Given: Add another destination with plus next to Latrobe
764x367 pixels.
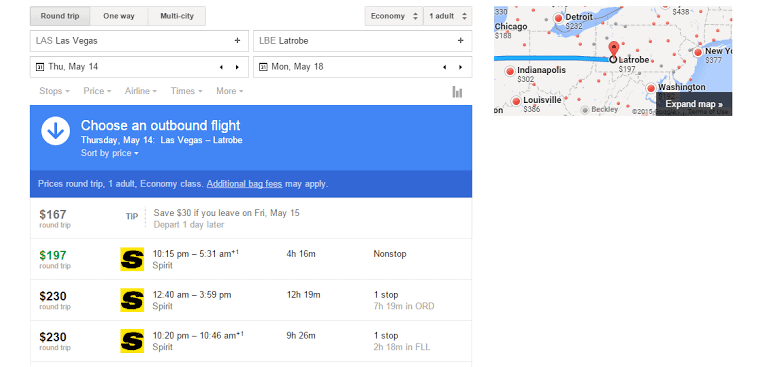Looking at the screenshot, I should [x=460, y=40].
